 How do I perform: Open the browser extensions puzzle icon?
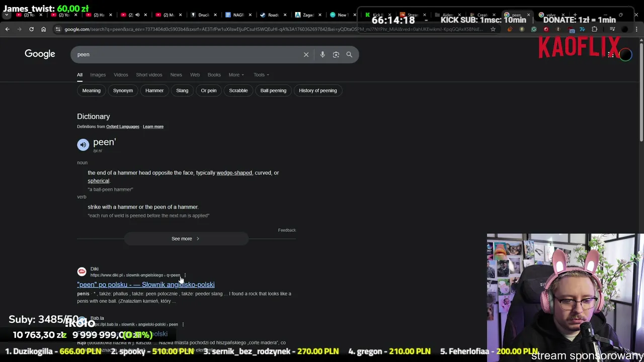594,29
